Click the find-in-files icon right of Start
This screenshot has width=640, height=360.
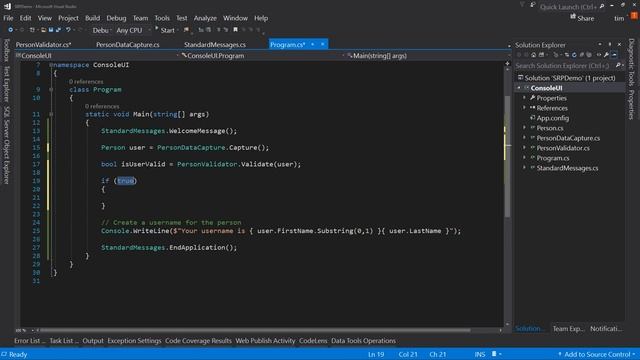(186, 30)
